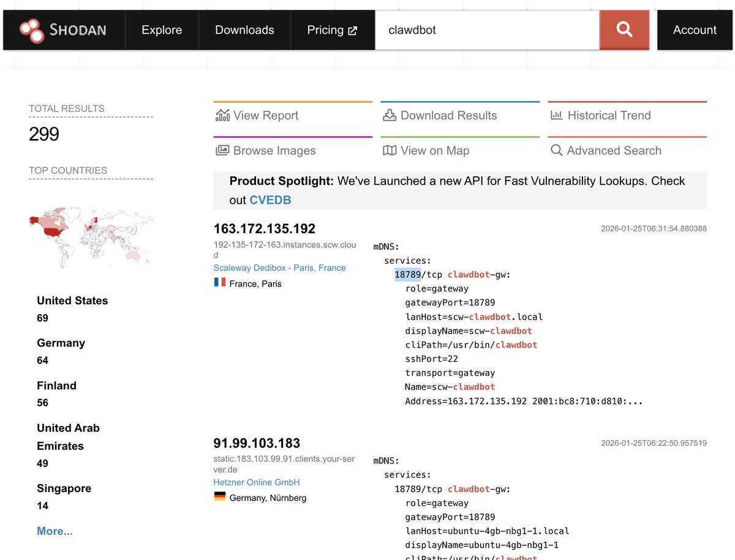This screenshot has height=560, width=735.
Task: Expand the More... countries list
Action: [x=55, y=531]
